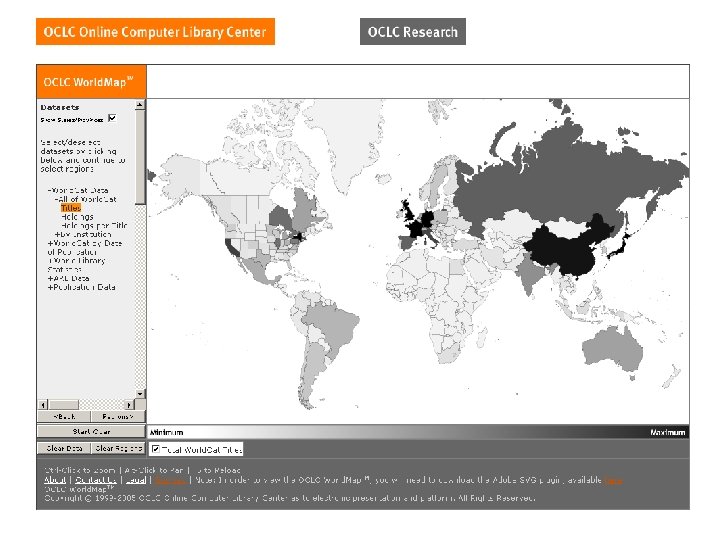720x540 pixels.
Task: Open the Contact Us footer link
Action: [x=96, y=480]
